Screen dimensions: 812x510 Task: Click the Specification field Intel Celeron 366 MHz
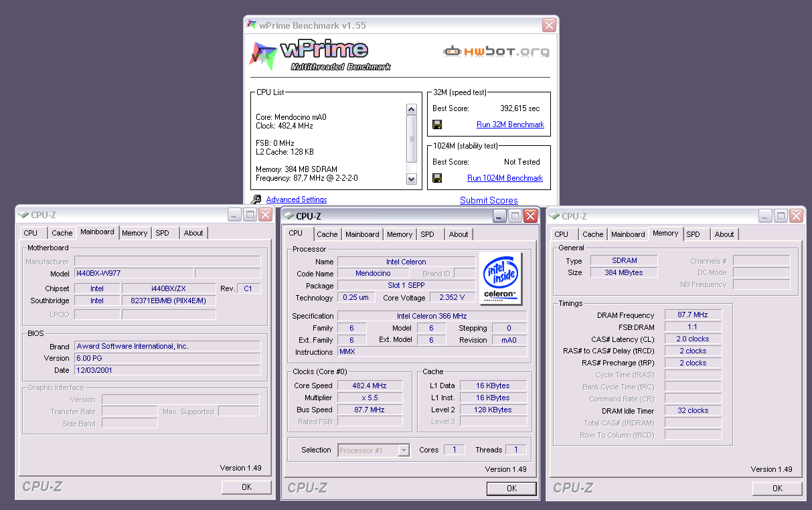pyautogui.click(x=432, y=316)
